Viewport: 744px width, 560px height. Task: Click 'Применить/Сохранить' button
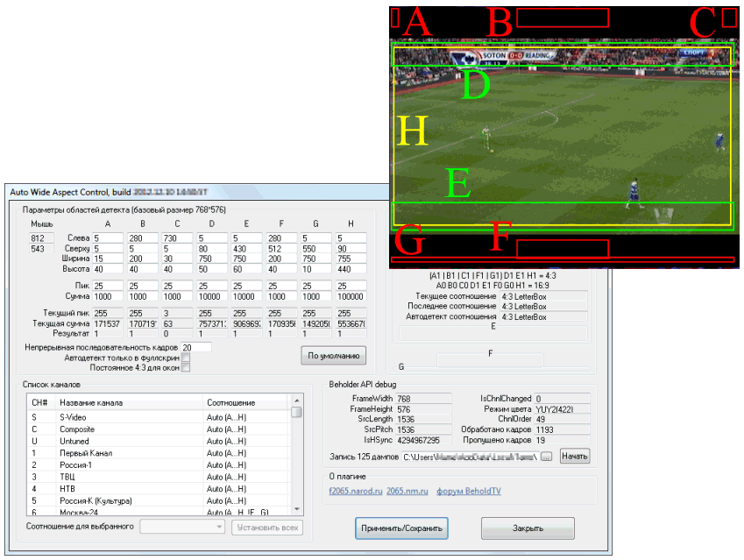click(402, 528)
